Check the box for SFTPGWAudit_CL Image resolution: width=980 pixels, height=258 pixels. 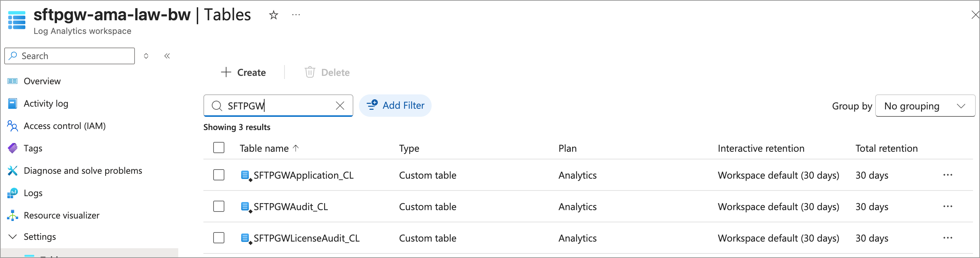tap(219, 207)
